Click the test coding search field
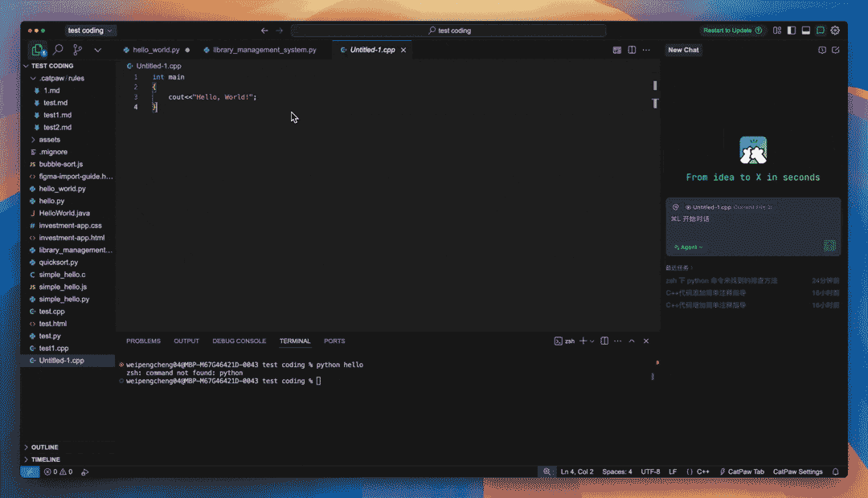 448,31
